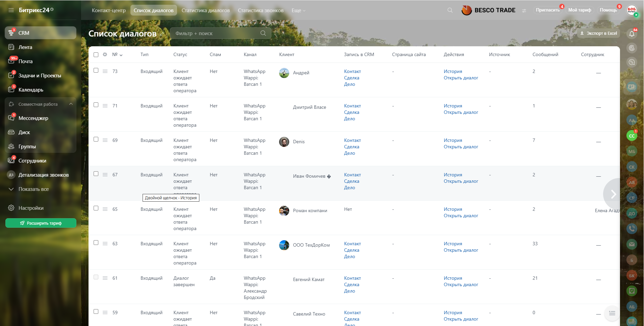Click row 73 drag-handle menu icon
The width and height of the screenshot is (644, 326).
(105, 71)
